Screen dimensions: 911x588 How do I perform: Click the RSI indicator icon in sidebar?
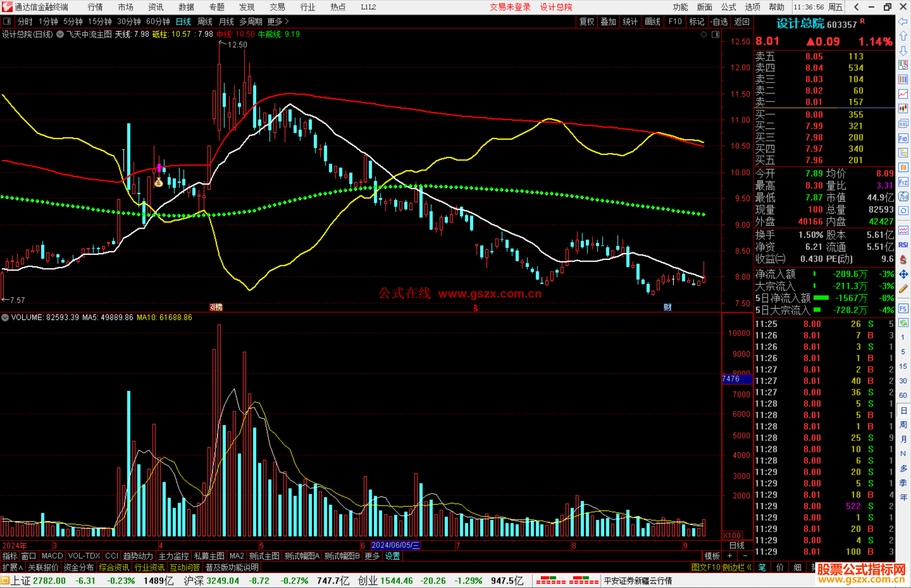click(903, 245)
